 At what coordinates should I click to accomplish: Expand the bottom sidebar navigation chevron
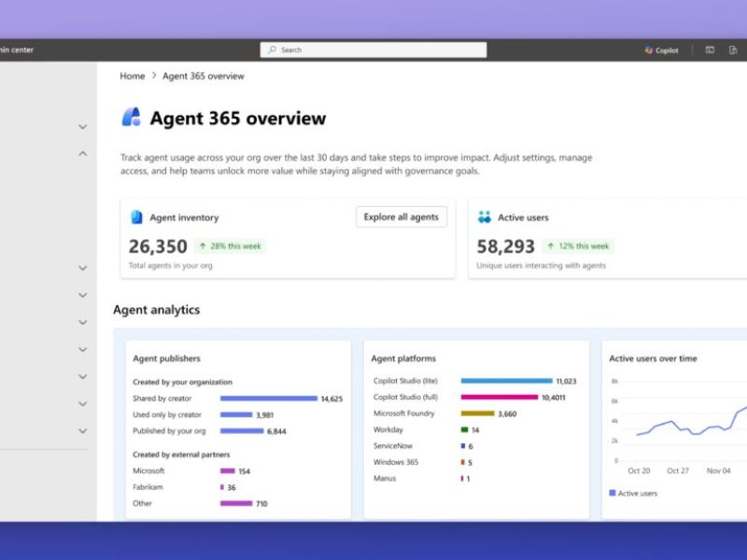tap(82, 431)
